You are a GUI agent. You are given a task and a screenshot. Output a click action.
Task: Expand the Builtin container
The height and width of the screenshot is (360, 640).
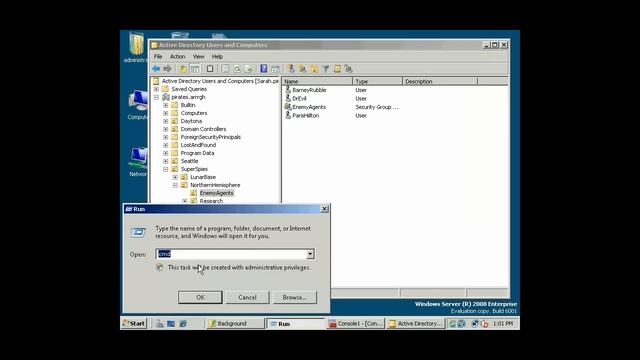click(166, 105)
